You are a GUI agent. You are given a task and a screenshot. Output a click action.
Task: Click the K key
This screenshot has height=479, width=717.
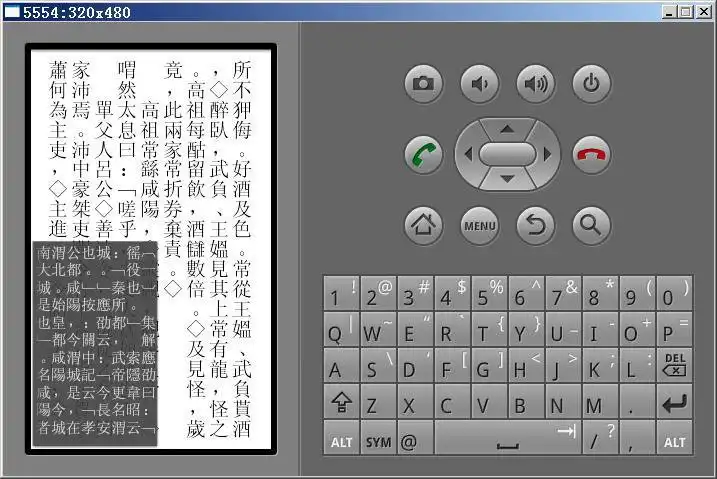(601, 366)
